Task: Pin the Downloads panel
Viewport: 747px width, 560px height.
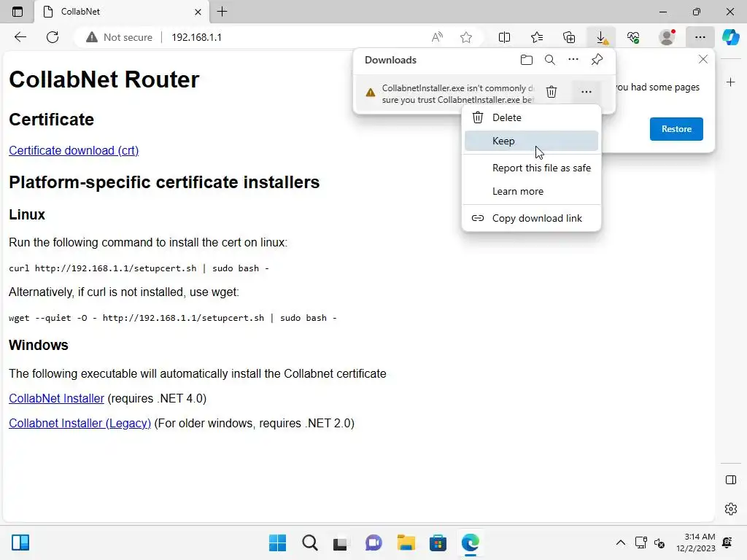Action: [597, 60]
